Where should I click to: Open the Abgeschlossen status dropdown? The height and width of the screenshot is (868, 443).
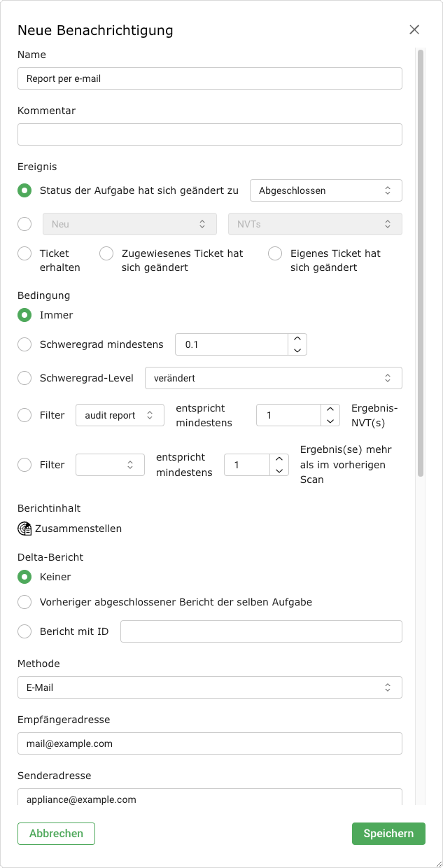pos(325,190)
